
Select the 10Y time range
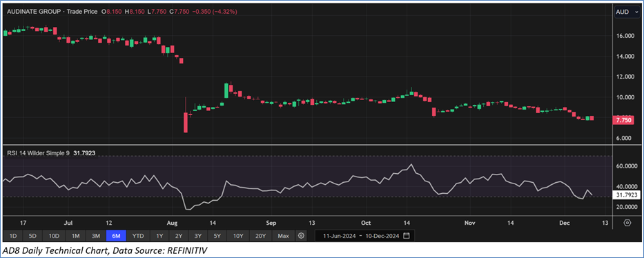pyautogui.click(x=238, y=236)
